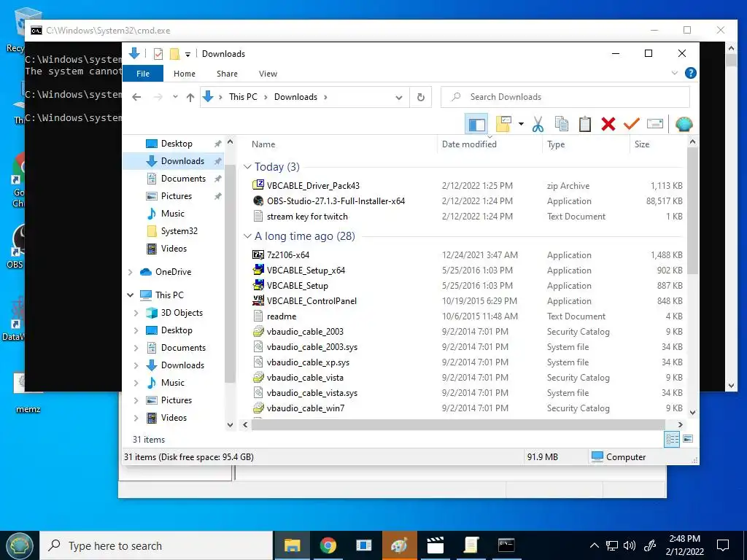Click the Paste clipboard icon
This screenshot has height=560, width=747.
coord(584,124)
